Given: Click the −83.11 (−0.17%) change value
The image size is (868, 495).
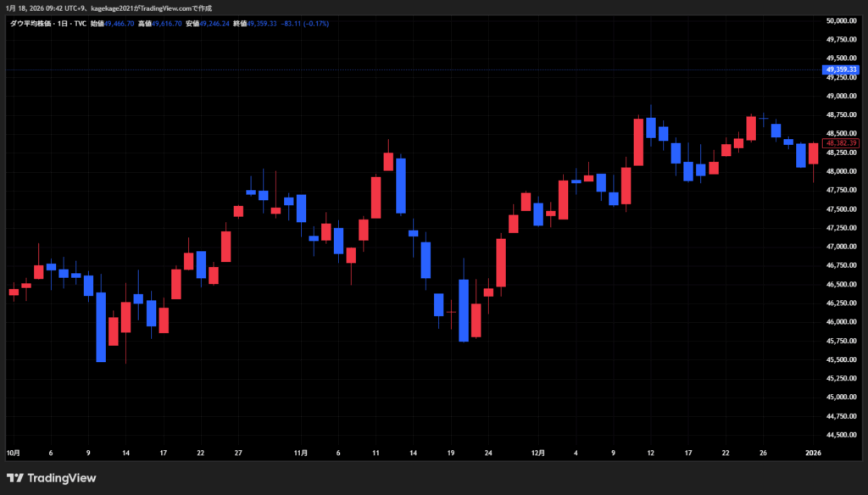Looking at the screenshot, I should click(306, 24).
